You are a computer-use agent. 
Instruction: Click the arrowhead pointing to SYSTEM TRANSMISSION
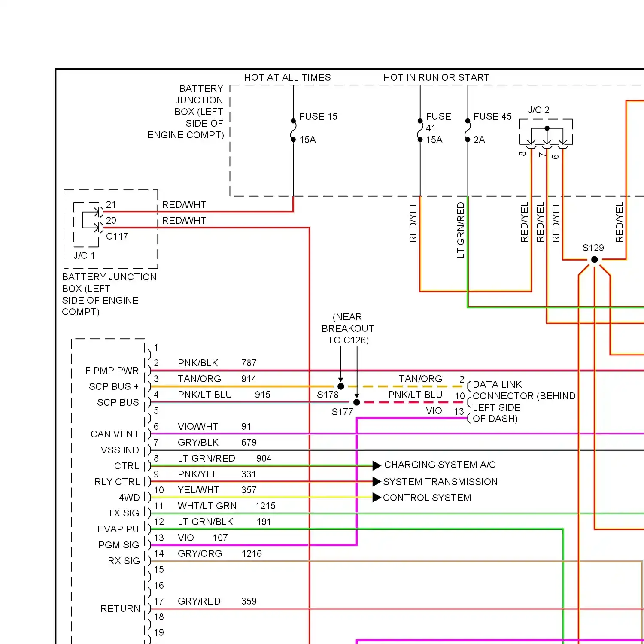pyautogui.click(x=377, y=481)
